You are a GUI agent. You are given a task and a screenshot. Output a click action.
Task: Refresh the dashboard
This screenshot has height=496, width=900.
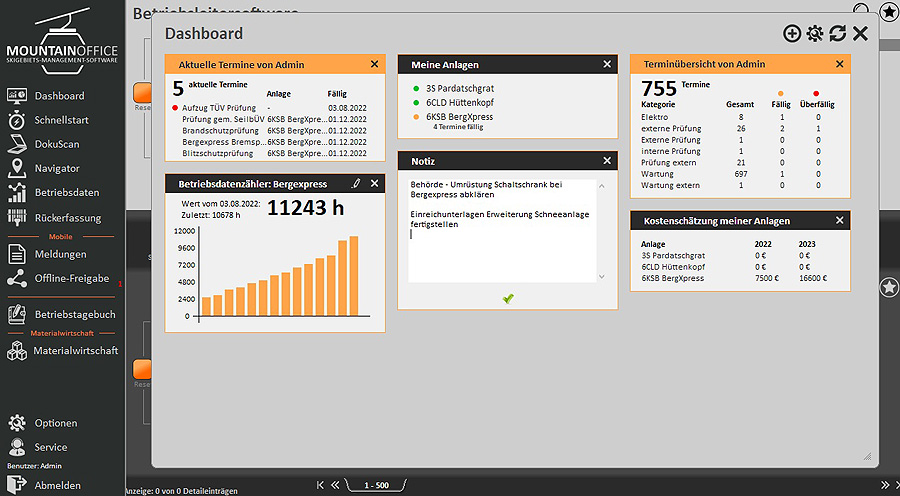(837, 34)
